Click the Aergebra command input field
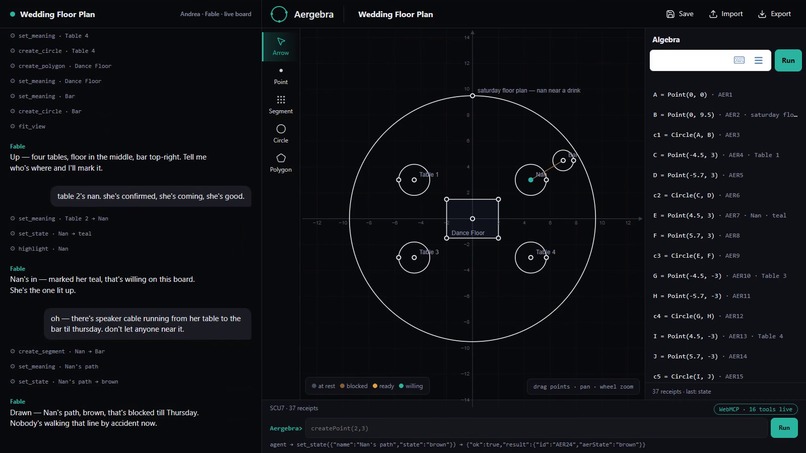This screenshot has height=453, width=806. tap(536, 428)
